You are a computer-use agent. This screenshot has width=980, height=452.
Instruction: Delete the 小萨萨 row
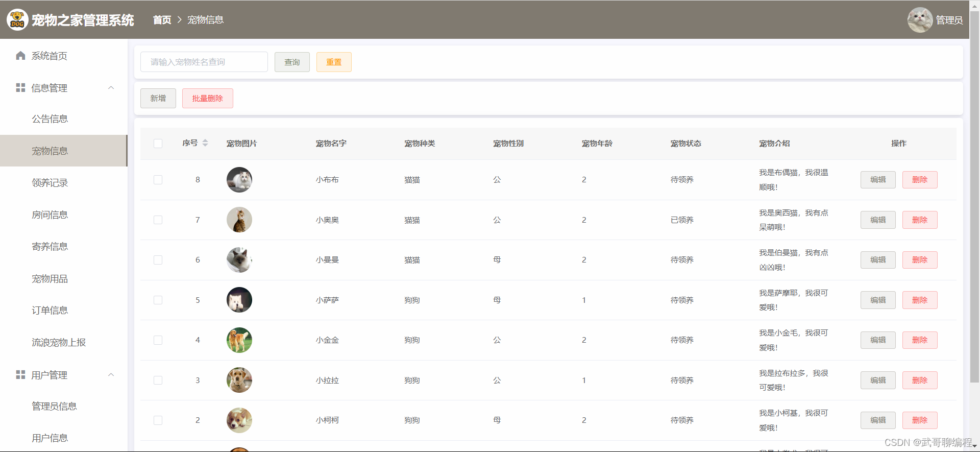click(920, 300)
